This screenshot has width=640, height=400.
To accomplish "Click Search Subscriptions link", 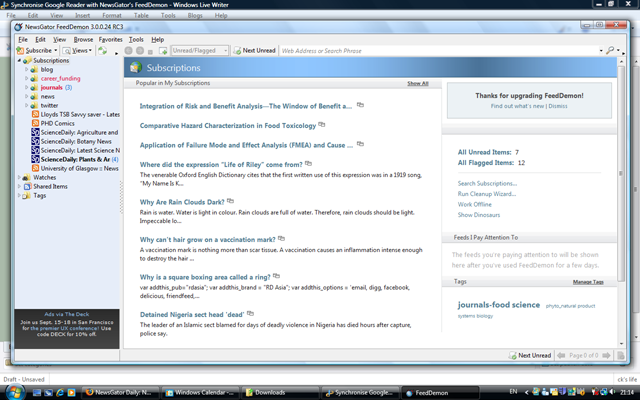I will (487, 184).
